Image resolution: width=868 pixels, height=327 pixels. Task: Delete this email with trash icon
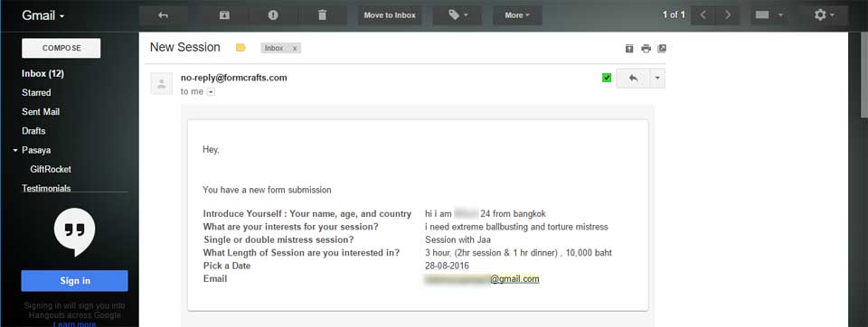(x=322, y=15)
